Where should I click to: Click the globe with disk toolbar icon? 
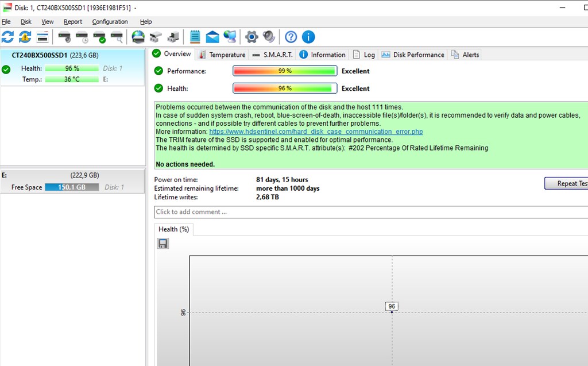[138, 37]
